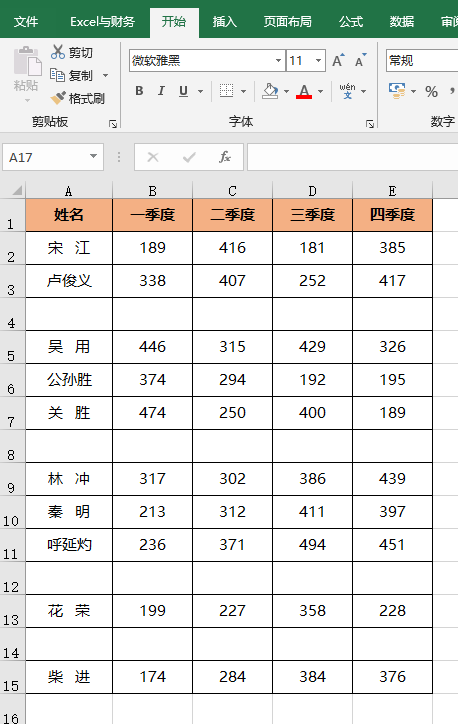Select the 四季度 header cell
Viewport: 458px width, 724px height.
click(x=392, y=215)
